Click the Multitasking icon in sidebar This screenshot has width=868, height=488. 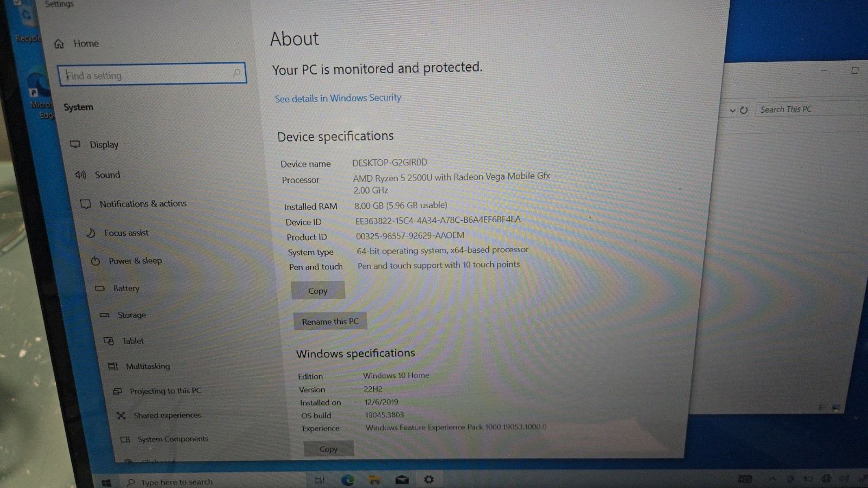(x=113, y=367)
